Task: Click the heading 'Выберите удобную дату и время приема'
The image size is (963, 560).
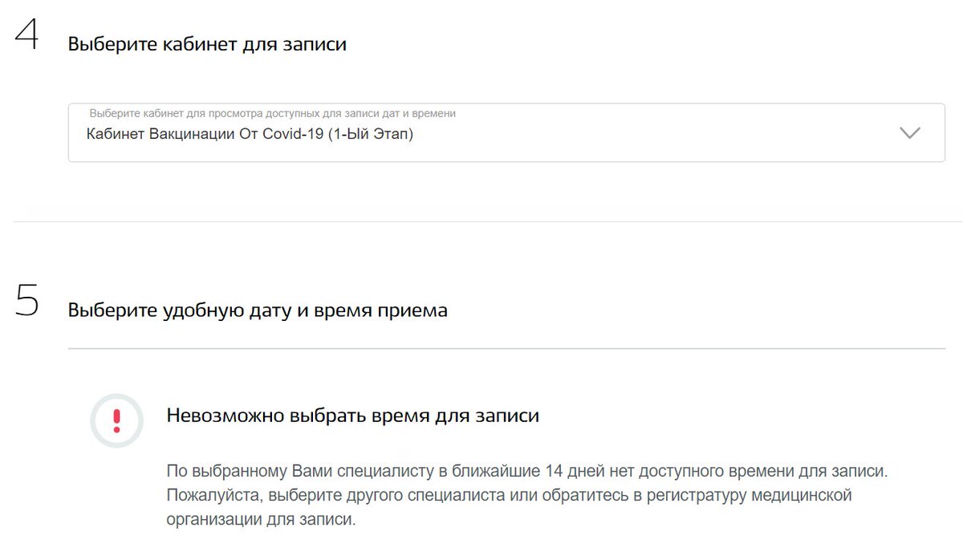Action: [258, 310]
